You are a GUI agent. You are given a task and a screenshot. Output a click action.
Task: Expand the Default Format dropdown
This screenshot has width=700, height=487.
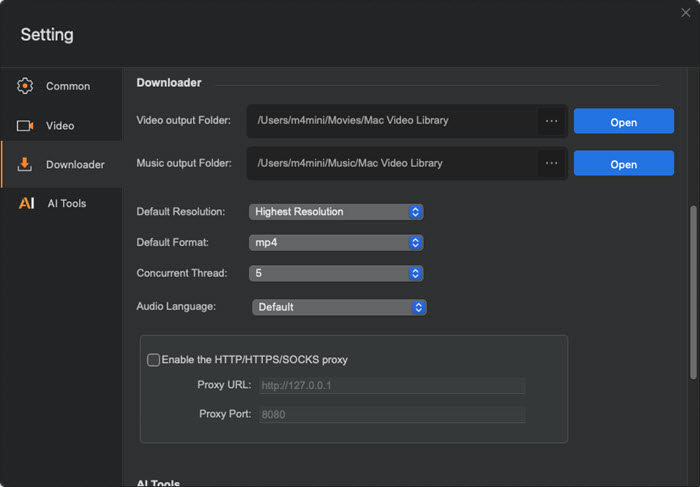click(336, 242)
